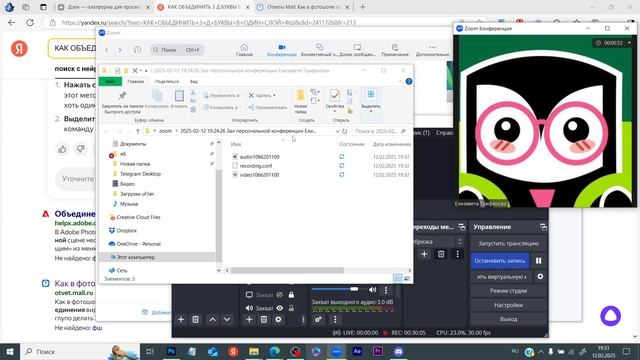
Task: Select the audio1066201100 file
Action: (x=260, y=157)
